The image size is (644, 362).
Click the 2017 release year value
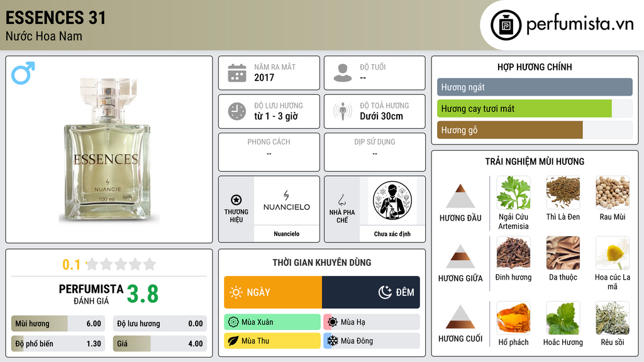pyautogui.click(x=264, y=77)
